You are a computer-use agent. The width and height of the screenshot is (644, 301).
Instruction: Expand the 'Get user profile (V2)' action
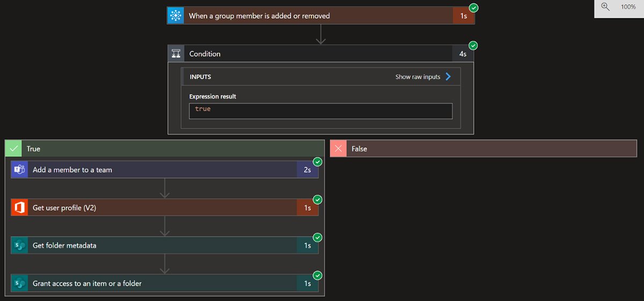point(161,207)
